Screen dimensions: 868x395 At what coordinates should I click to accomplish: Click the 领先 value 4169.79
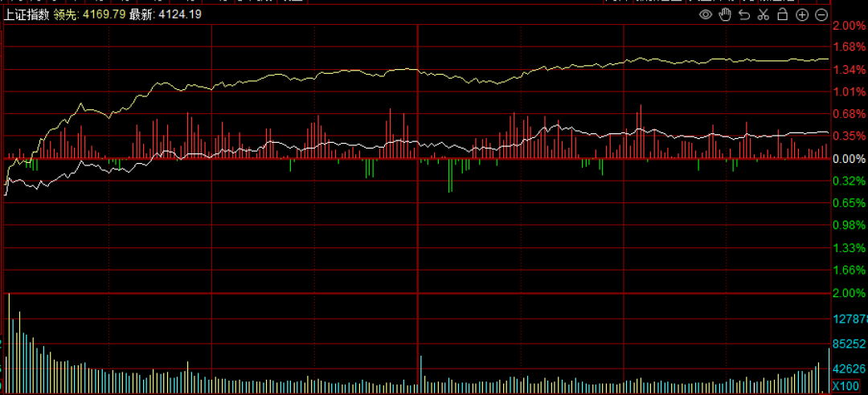click(105, 14)
